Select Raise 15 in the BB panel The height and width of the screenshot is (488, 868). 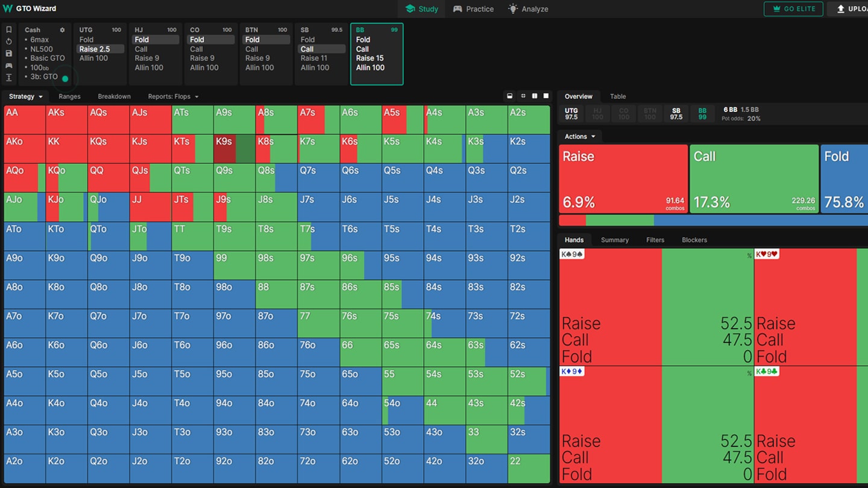[x=370, y=58]
